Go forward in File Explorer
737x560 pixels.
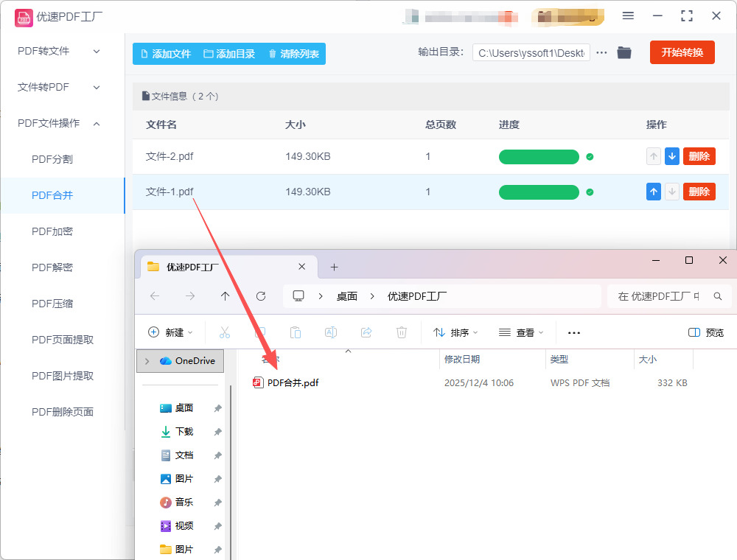pos(190,296)
